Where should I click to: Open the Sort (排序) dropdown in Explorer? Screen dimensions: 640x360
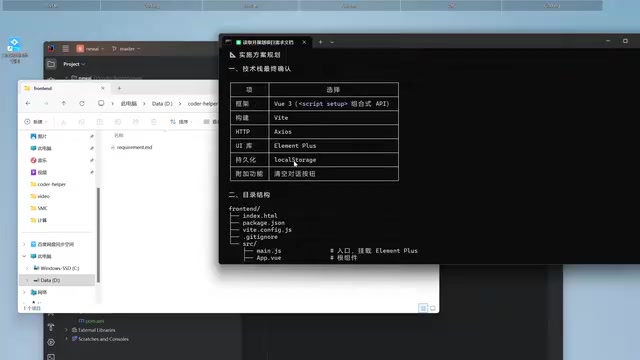point(181,122)
